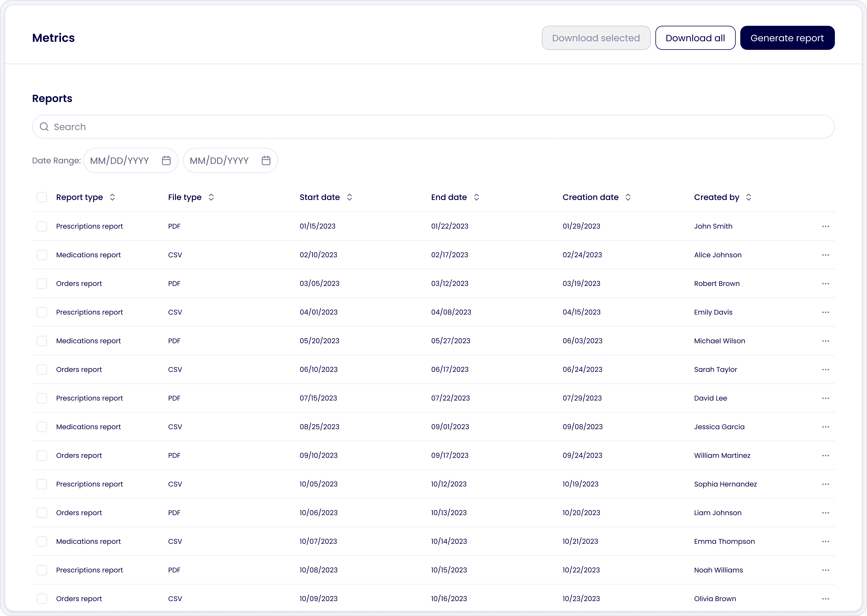
Task: Click the Generate report button
Action: pos(787,38)
